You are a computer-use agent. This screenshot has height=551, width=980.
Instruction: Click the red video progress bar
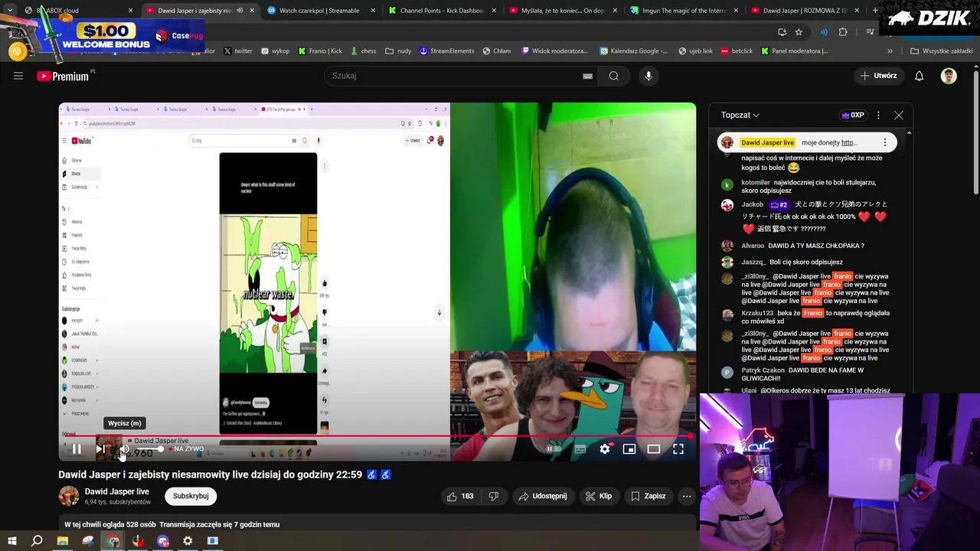tap(377, 436)
